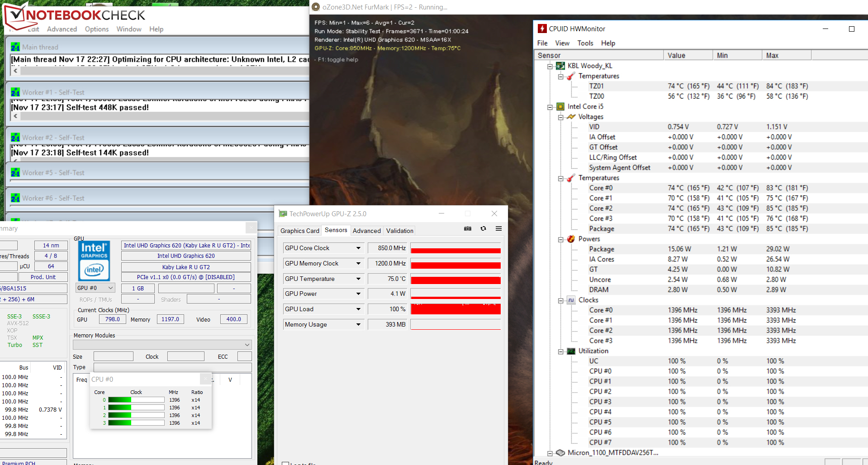
Task: Take a GPU-Z screenshot with the camera icon
Action: [468, 228]
